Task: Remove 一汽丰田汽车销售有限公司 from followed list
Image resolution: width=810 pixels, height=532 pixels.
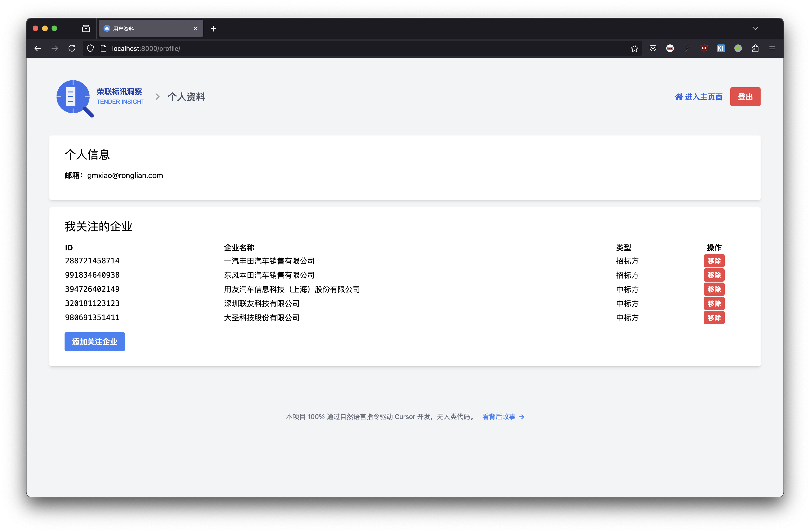Action: click(x=714, y=261)
